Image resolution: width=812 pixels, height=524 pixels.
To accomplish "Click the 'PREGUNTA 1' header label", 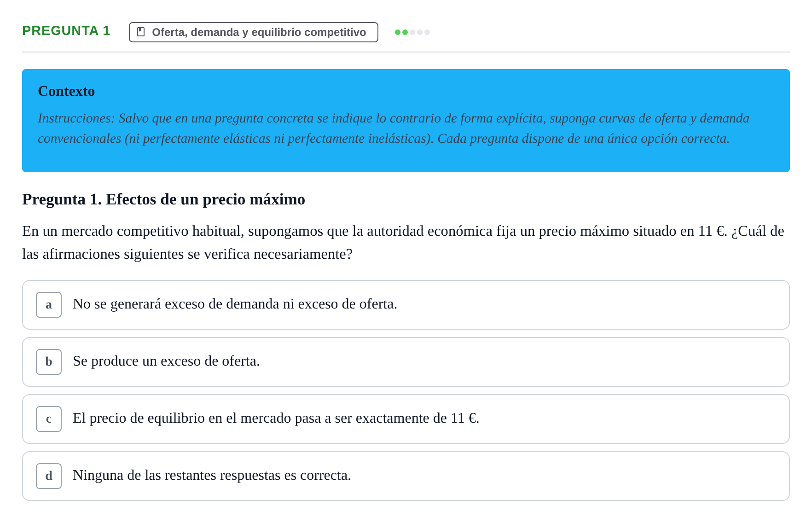I will [66, 30].
